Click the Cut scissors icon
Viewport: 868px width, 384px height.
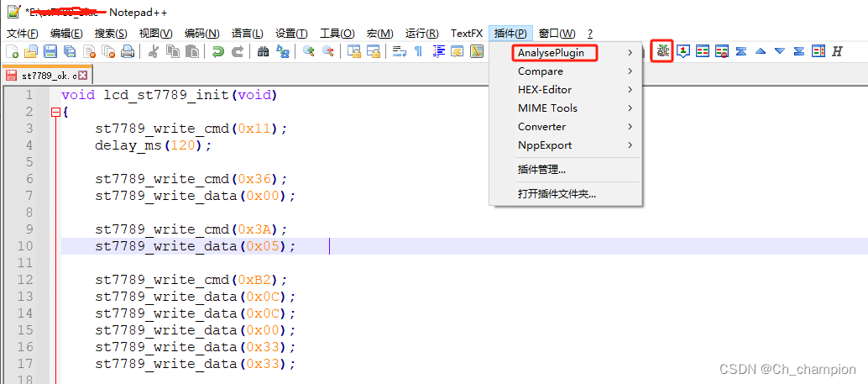click(154, 52)
